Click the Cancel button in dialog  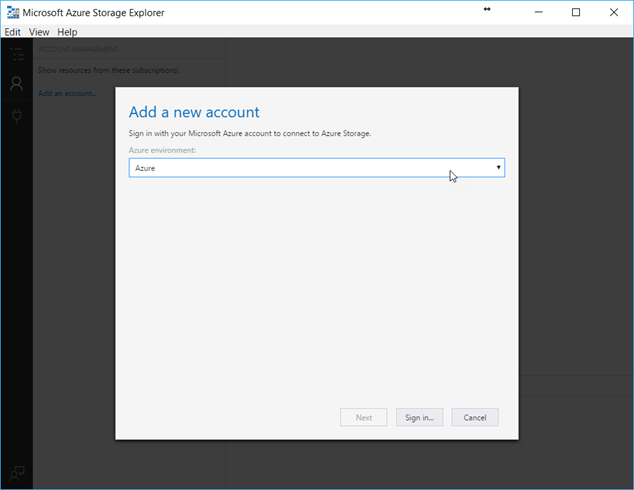(x=475, y=417)
